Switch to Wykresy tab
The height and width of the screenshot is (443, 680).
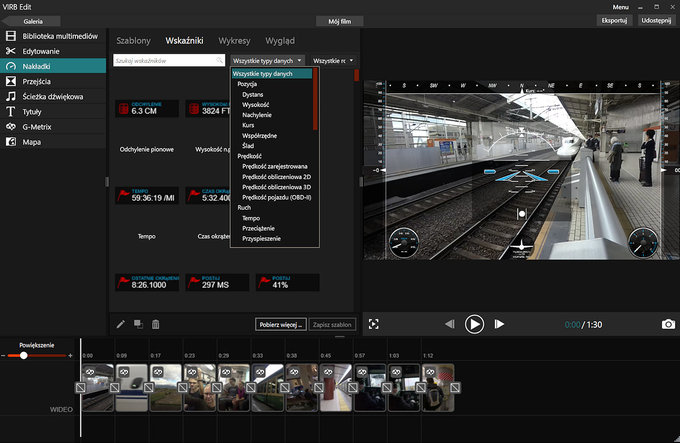coord(234,41)
